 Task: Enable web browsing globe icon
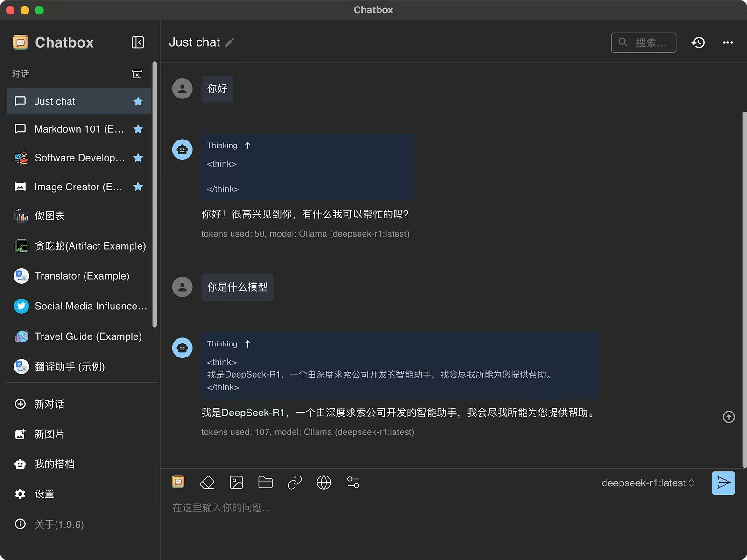[324, 482]
